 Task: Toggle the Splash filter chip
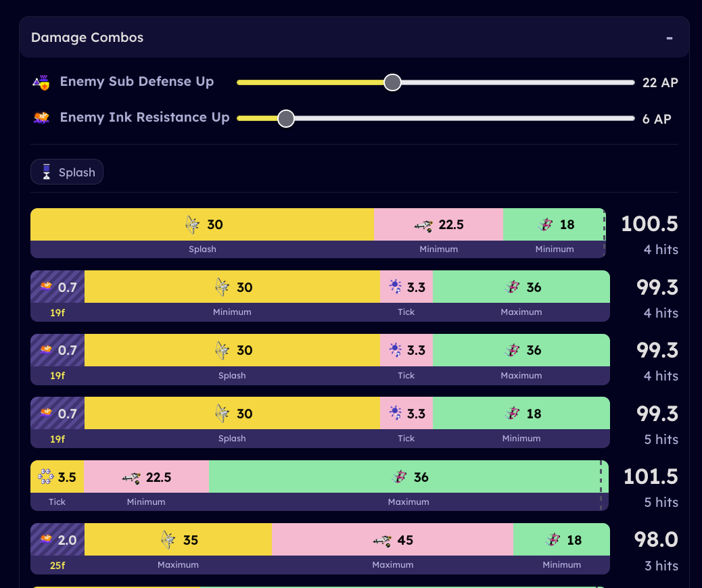point(67,172)
